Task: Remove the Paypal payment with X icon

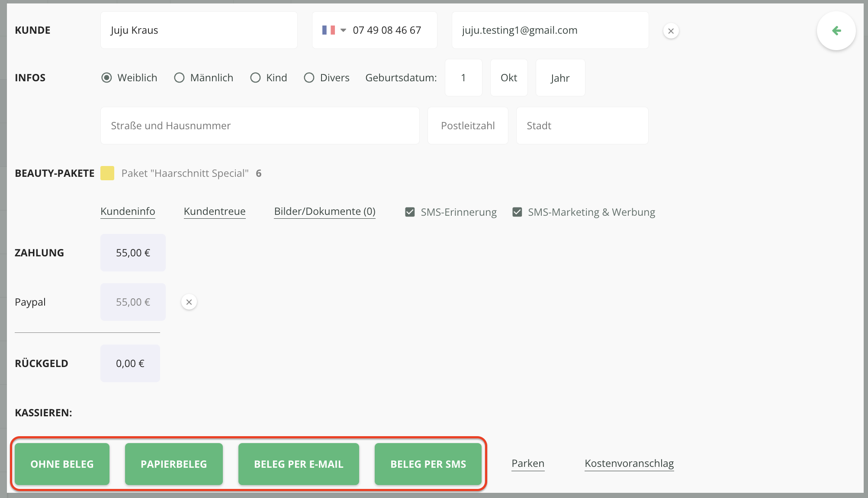Action: pos(189,302)
